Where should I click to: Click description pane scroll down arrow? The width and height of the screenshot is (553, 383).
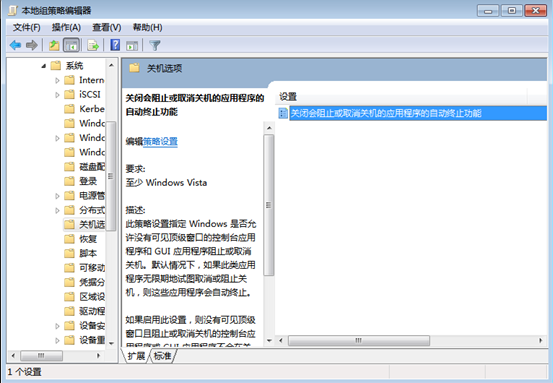(269, 341)
